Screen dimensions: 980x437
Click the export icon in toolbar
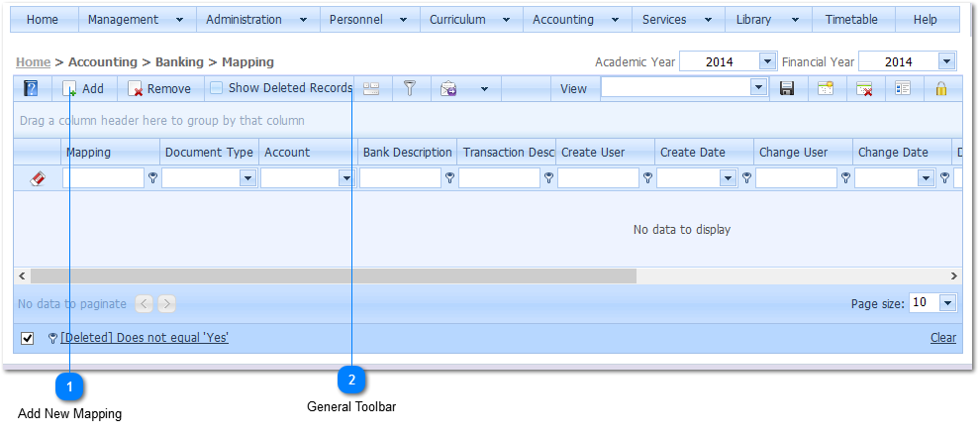coord(448,89)
